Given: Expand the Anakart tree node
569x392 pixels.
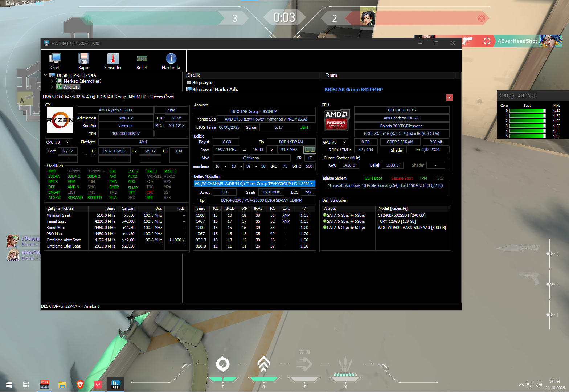Looking at the screenshot, I should click(52, 87).
